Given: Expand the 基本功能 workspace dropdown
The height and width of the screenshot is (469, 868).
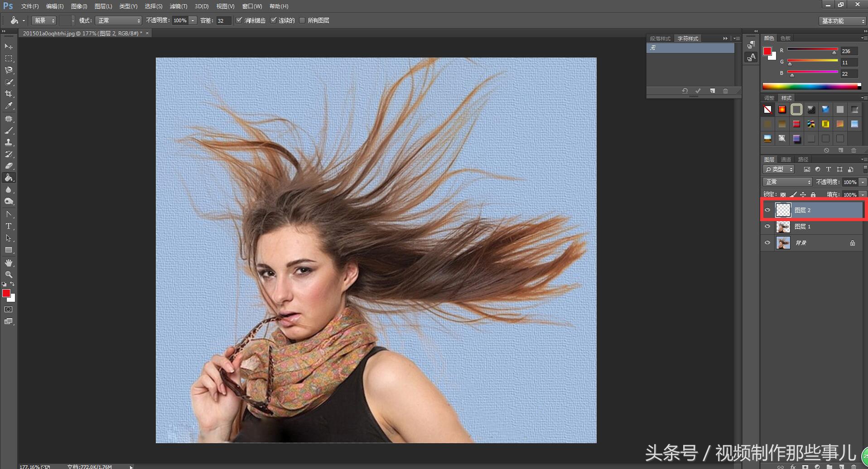Looking at the screenshot, I should [x=842, y=21].
